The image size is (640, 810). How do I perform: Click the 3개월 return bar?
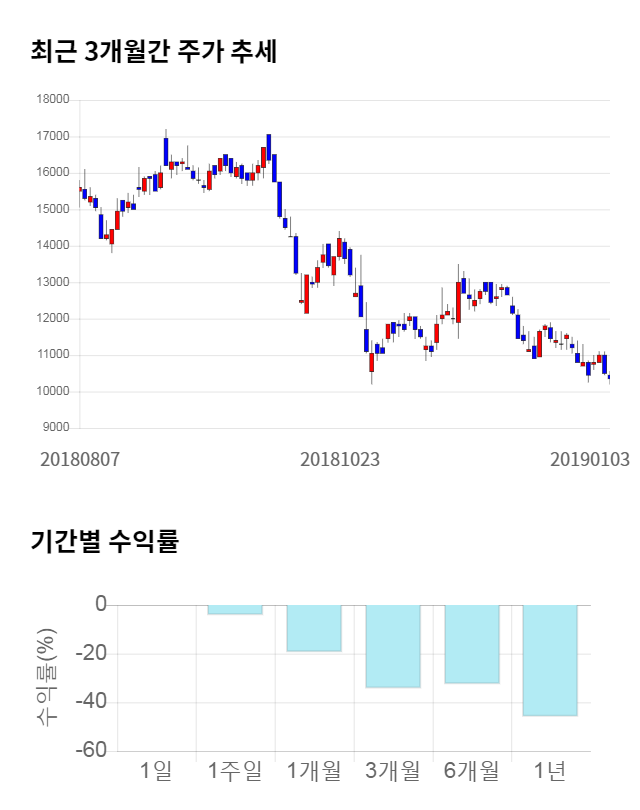pyautogui.click(x=393, y=646)
